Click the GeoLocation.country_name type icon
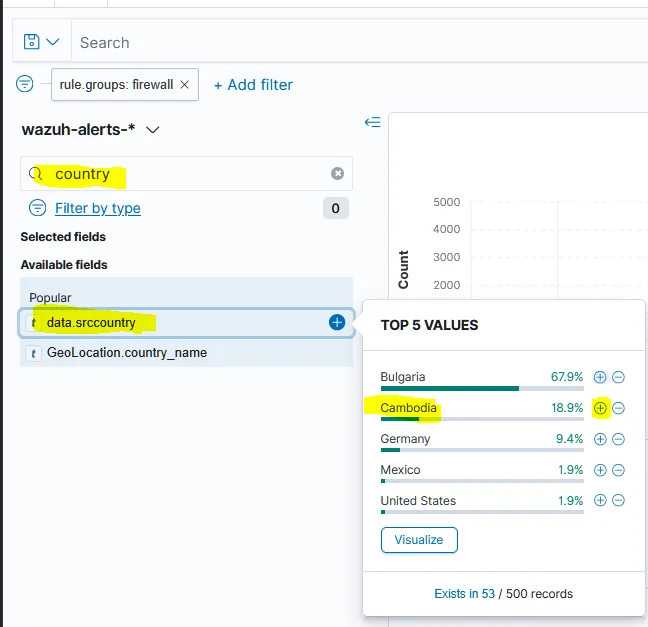Screen dimensions: 648x627 (33, 353)
